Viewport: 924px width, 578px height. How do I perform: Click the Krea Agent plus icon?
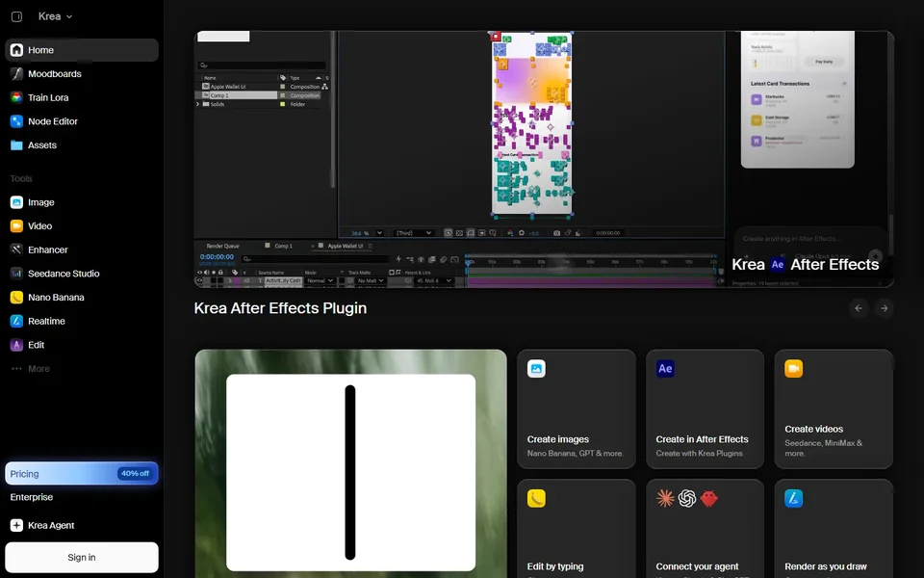[16, 526]
